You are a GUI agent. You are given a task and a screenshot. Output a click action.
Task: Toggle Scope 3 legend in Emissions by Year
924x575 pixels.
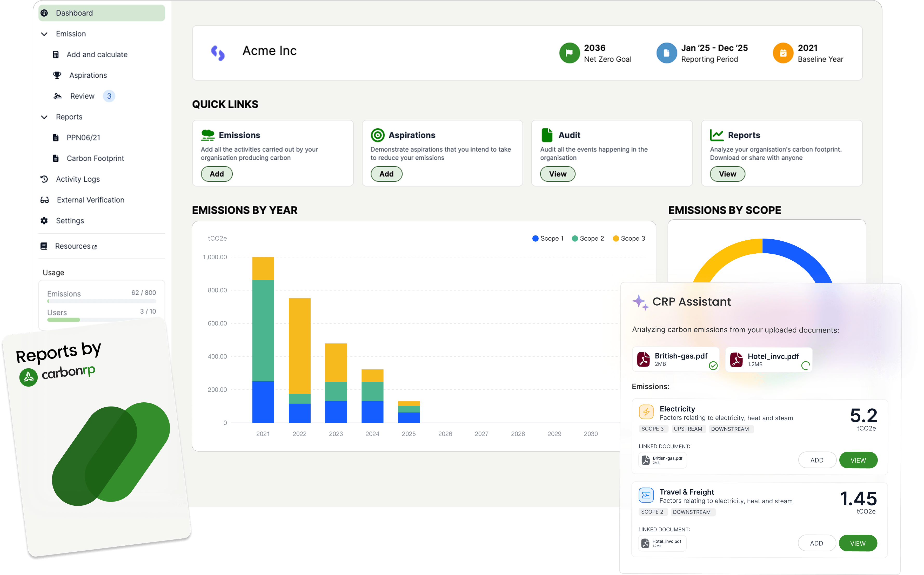point(629,239)
